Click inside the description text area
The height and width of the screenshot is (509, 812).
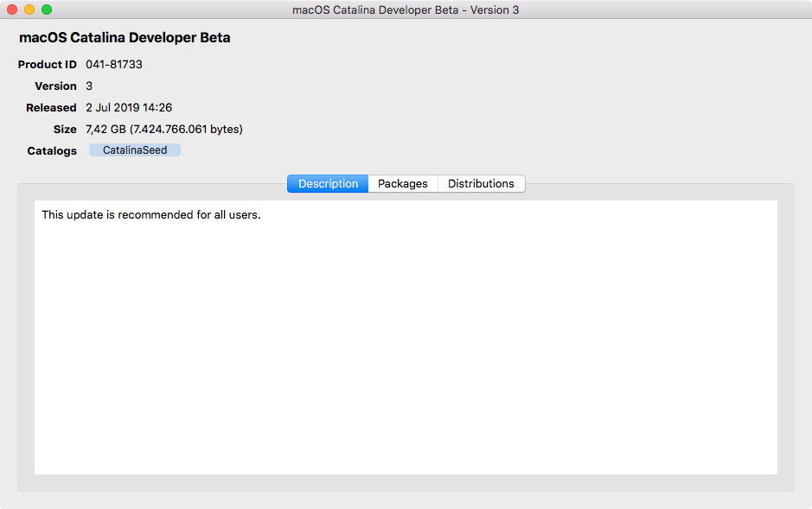click(406, 337)
